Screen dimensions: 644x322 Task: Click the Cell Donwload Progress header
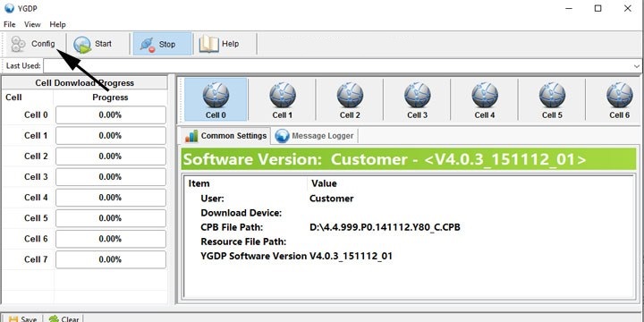tap(85, 83)
